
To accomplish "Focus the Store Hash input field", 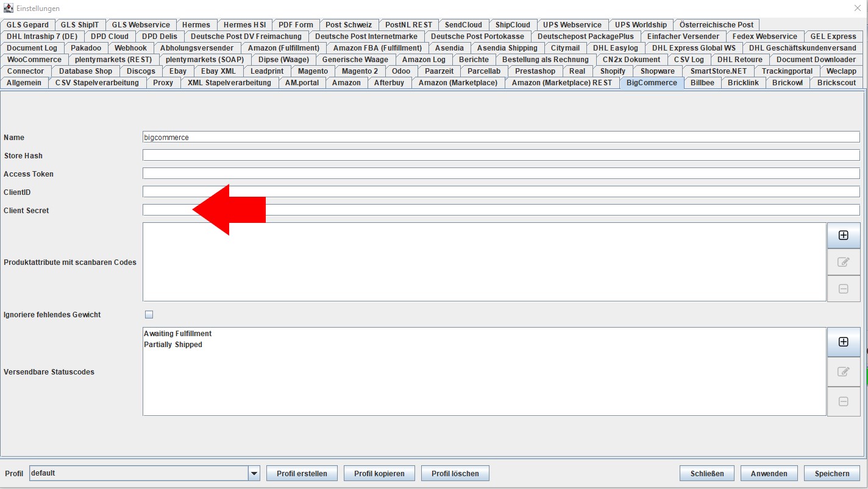I will pyautogui.click(x=501, y=155).
